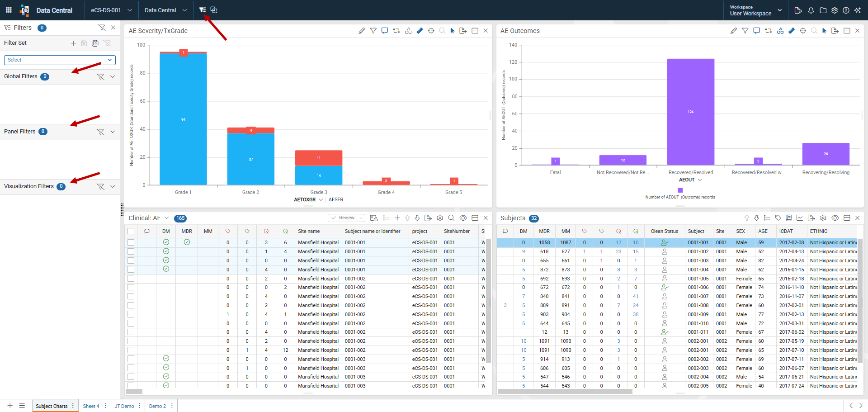Export the AE Outcomes chart

click(835, 31)
